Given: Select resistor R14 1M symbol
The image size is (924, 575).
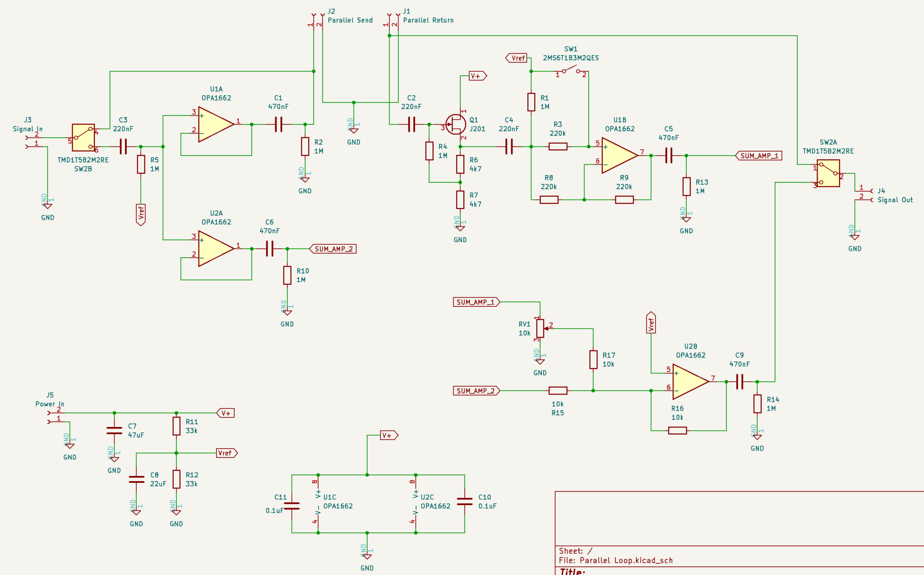Looking at the screenshot, I should [x=758, y=404].
